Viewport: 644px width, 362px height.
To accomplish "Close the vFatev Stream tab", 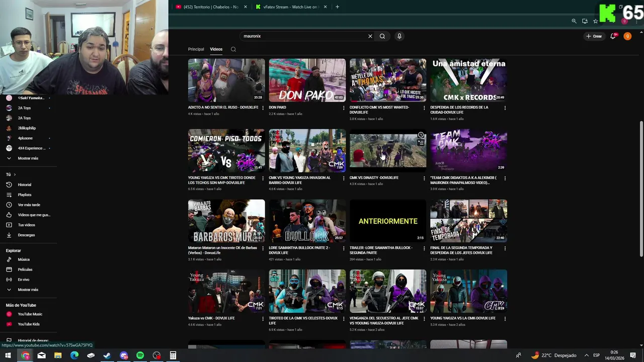I will point(325,7).
